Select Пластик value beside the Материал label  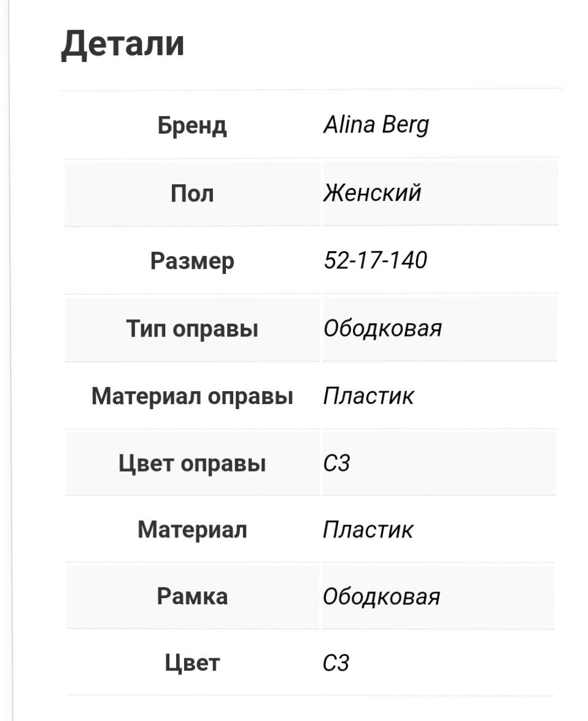(368, 529)
